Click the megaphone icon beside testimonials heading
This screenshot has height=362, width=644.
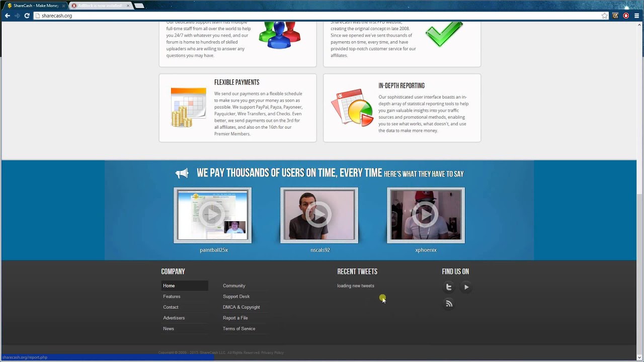tap(182, 173)
